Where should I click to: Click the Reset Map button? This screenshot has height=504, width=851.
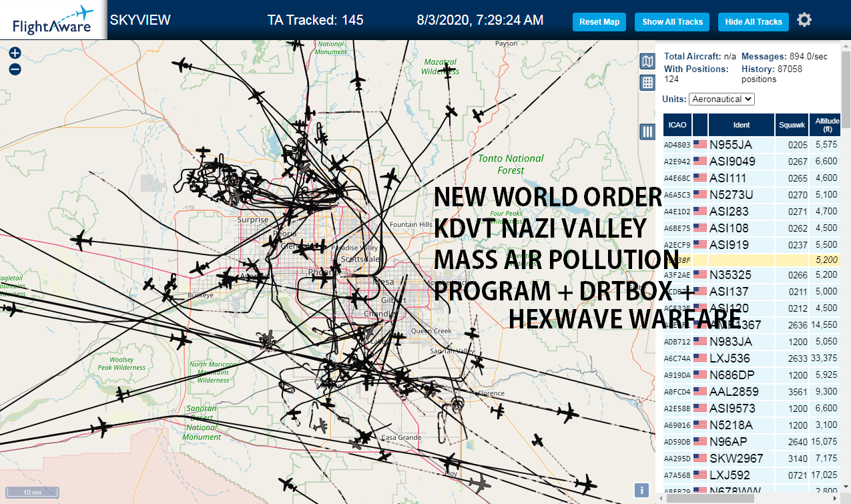(599, 22)
